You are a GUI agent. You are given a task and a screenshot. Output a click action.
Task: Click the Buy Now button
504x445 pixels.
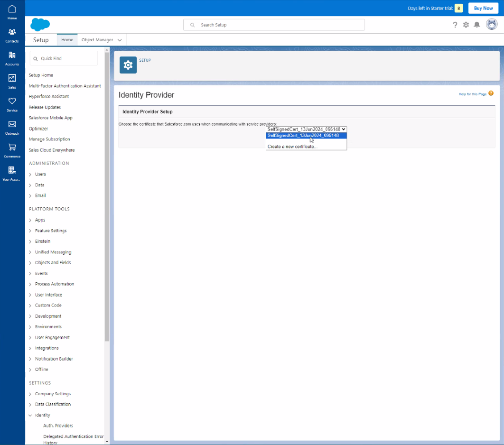tap(483, 8)
